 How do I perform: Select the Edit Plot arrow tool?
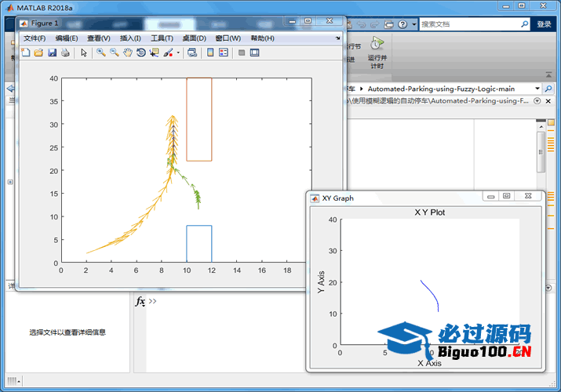point(84,53)
